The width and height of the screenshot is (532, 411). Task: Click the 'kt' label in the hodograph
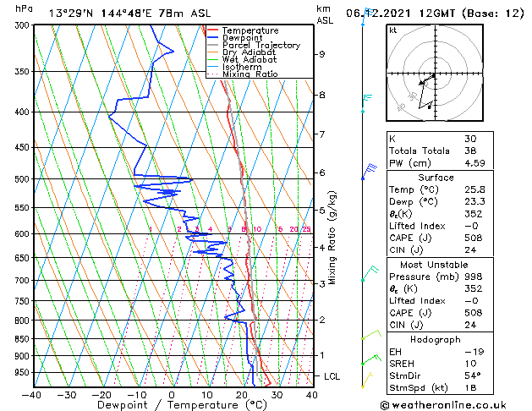393,30
